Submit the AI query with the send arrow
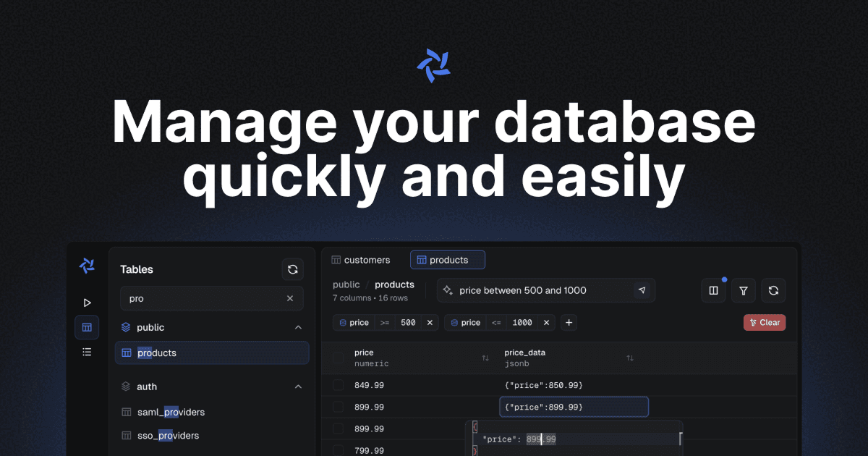Viewport: 868px width, 456px height. coord(642,290)
